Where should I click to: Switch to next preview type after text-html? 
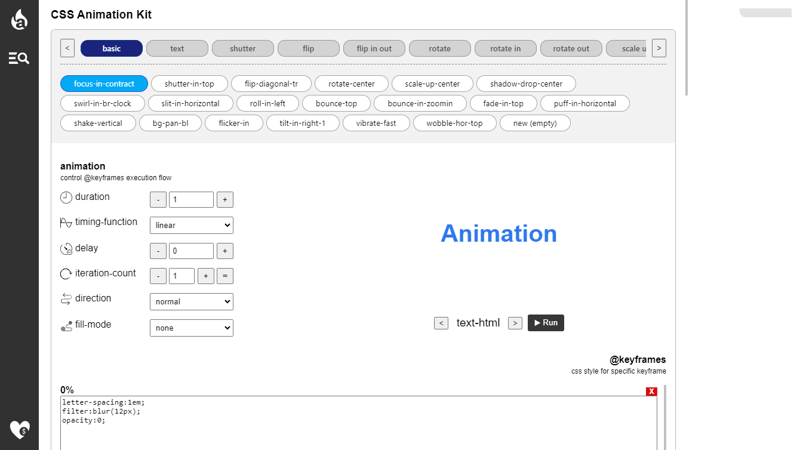click(515, 323)
